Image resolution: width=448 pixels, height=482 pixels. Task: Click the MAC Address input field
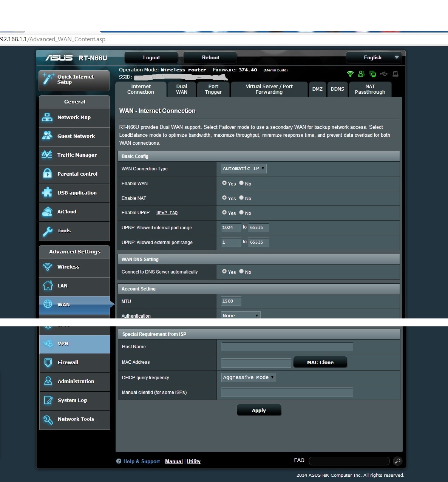click(256, 363)
